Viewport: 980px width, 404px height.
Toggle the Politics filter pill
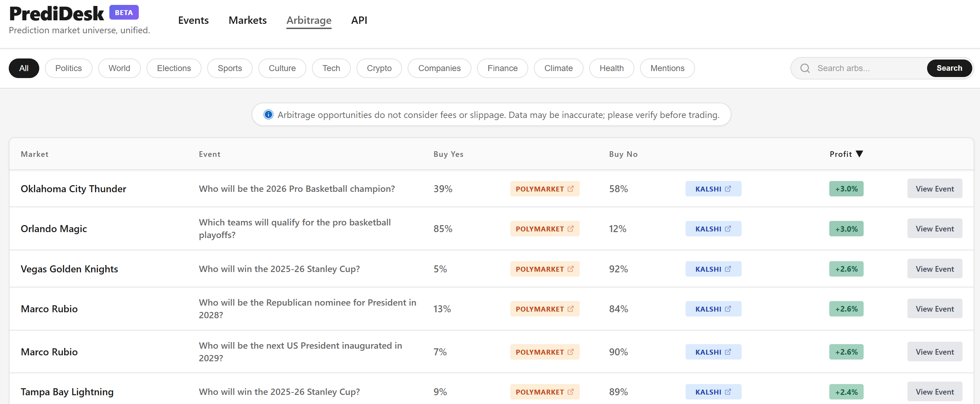coord(68,68)
